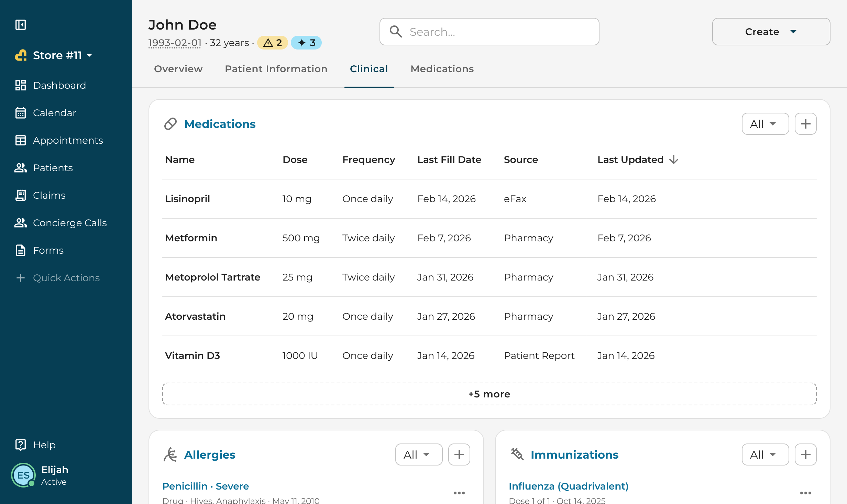This screenshot has height=504, width=847.
Task: Click the blue sparkle badge
Action: pos(306,43)
